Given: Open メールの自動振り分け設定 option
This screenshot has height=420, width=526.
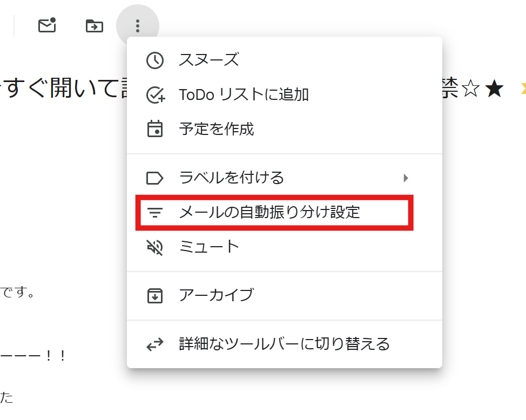Looking at the screenshot, I should (x=269, y=212).
